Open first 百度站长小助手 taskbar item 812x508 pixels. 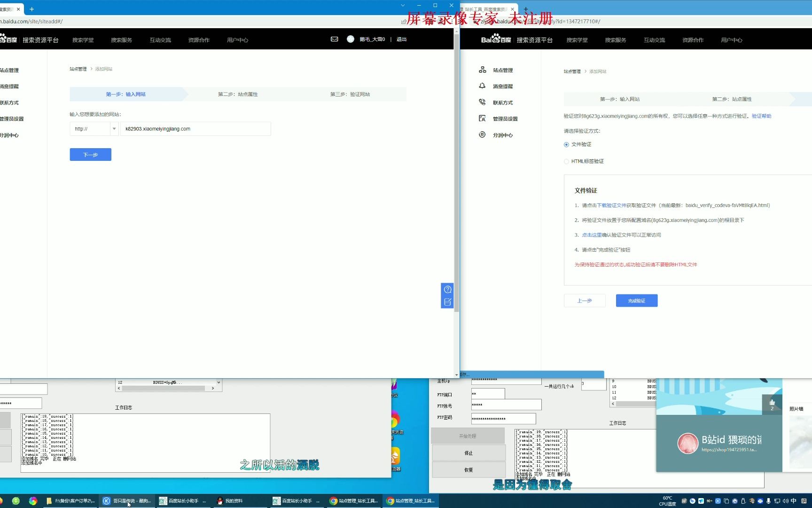pyautogui.click(x=182, y=501)
